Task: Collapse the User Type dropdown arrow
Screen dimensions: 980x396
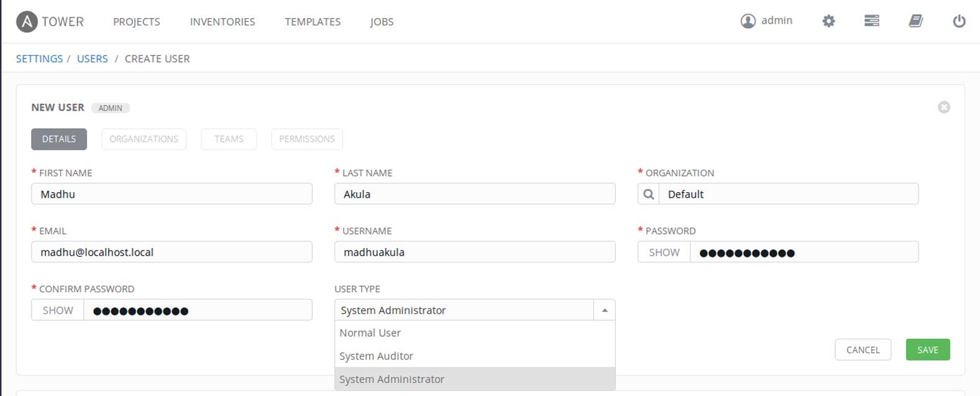Action: [604, 310]
